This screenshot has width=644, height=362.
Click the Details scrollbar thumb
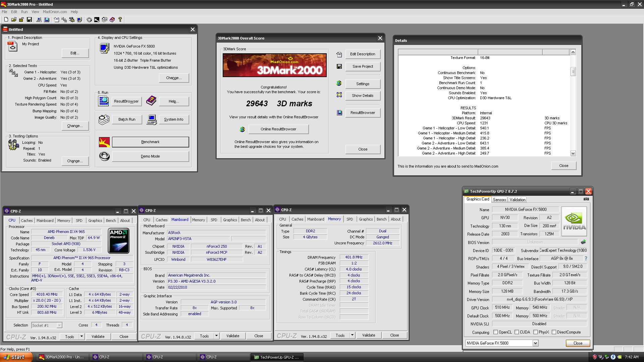573,71
